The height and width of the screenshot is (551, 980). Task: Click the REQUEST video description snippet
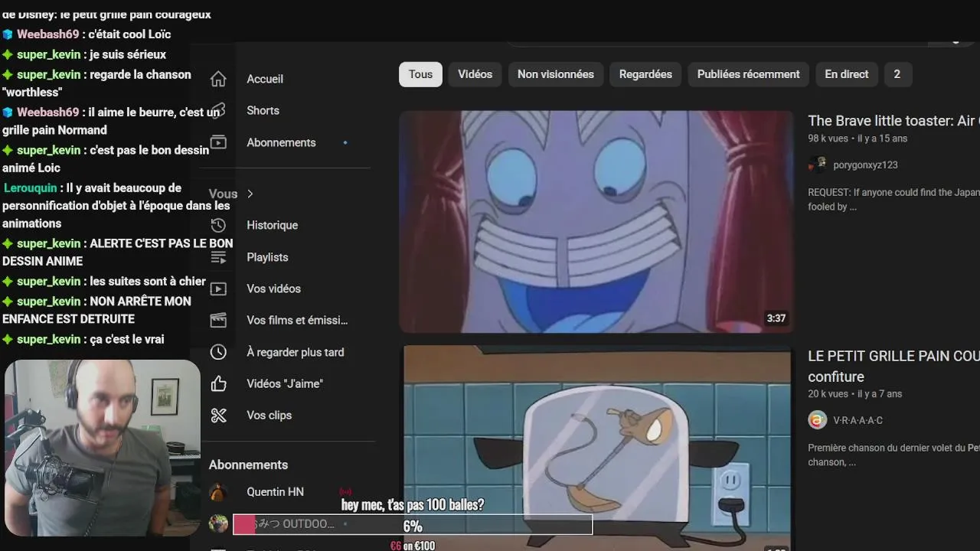coord(893,200)
